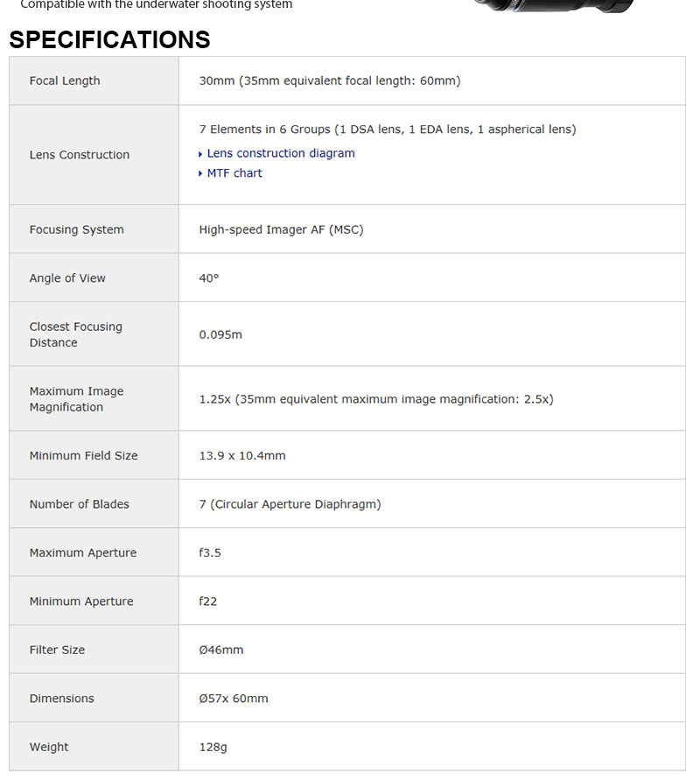Image resolution: width=700 pixels, height=780 pixels.
Task: Click the SPECIFICATIONS heading
Action: pos(109,40)
